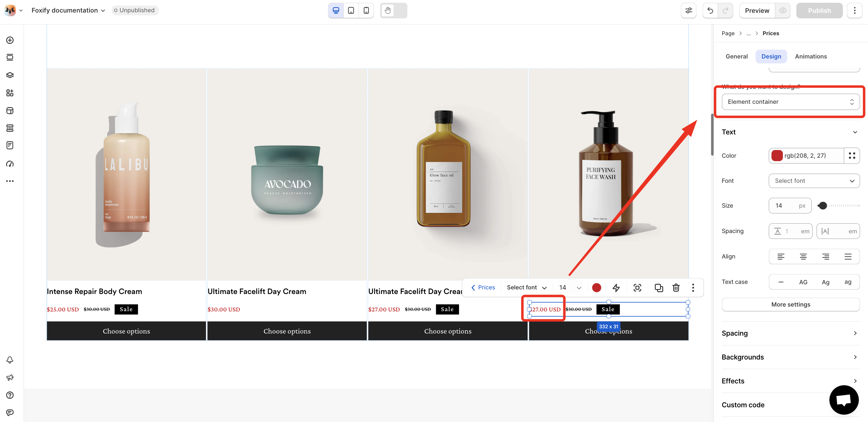Open the Select font dropdown in the panel

click(x=814, y=181)
